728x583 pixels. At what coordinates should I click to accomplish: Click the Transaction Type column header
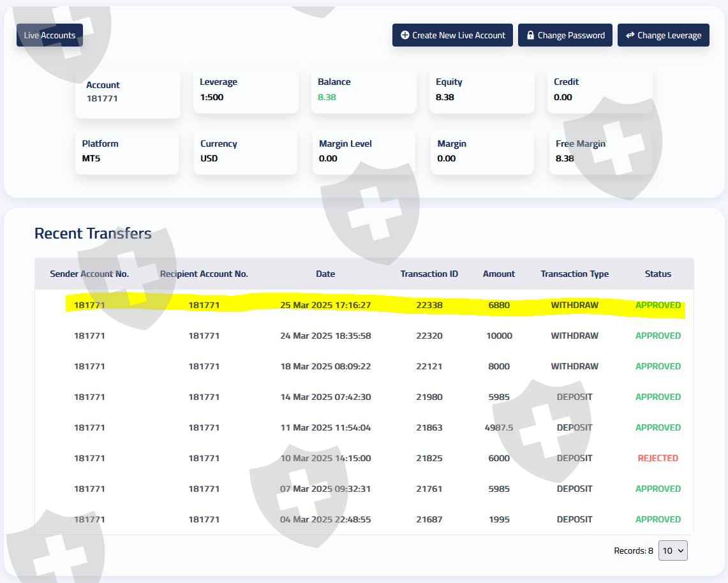(574, 274)
